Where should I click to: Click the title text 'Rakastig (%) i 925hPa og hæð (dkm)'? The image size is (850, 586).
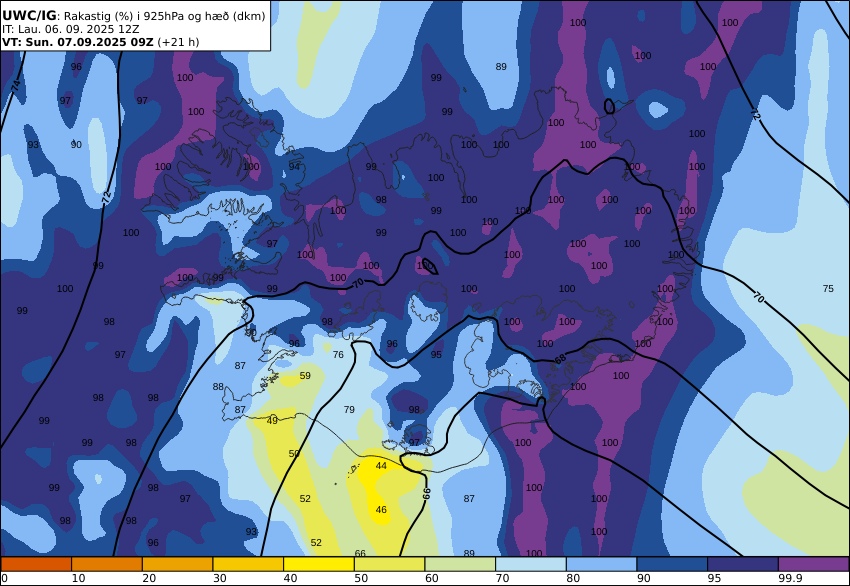point(165,16)
